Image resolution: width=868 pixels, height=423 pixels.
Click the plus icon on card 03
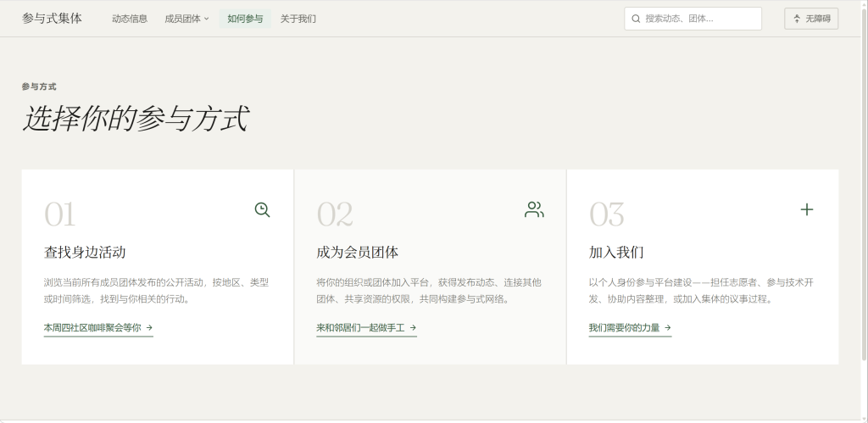pos(807,210)
